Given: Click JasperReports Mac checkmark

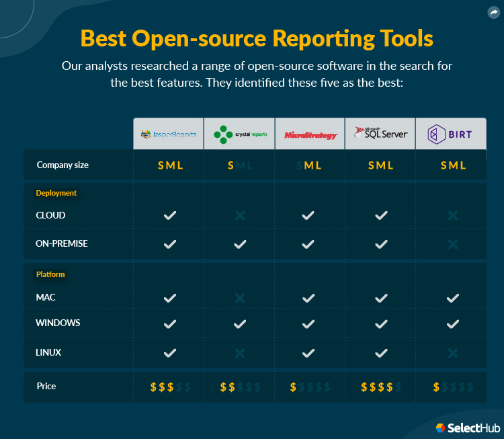Looking at the screenshot, I should [x=170, y=298].
